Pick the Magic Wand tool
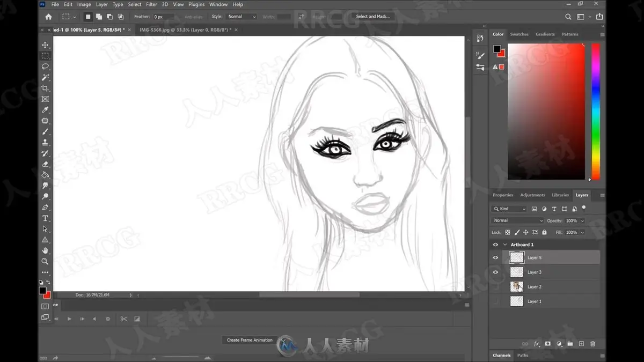644x362 pixels. coord(45,77)
